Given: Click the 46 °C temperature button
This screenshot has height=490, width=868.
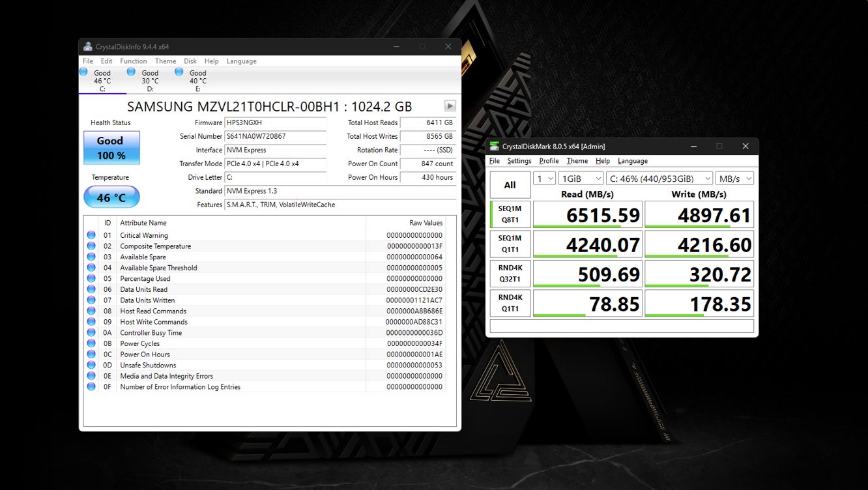Looking at the screenshot, I should [x=111, y=197].
